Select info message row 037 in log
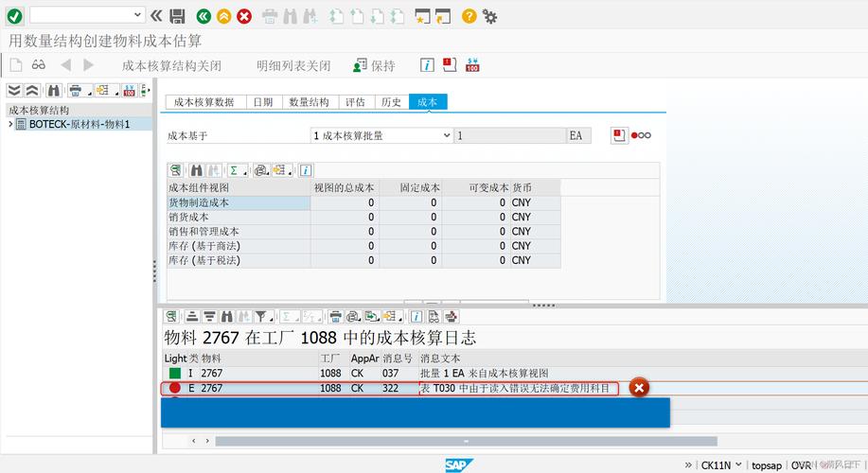 pos(515,374)
